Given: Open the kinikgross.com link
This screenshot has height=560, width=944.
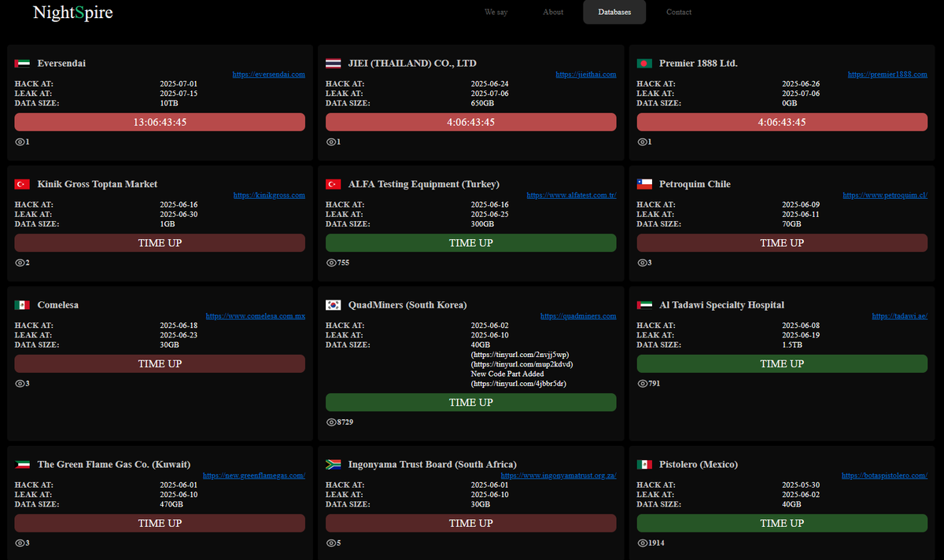Looking at the screenshot, I should 269,195.
